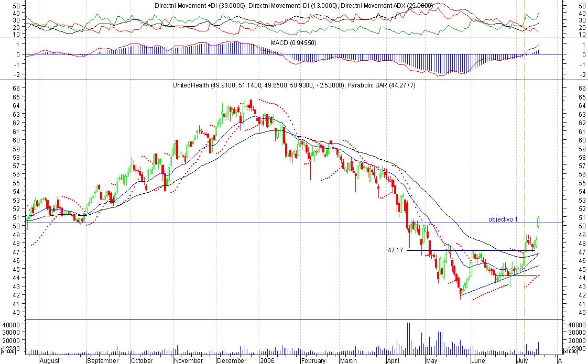This screenshot has height=364, width=588.
Task: Select the blue rising trendline under June lows
Action: click(499, 280)
